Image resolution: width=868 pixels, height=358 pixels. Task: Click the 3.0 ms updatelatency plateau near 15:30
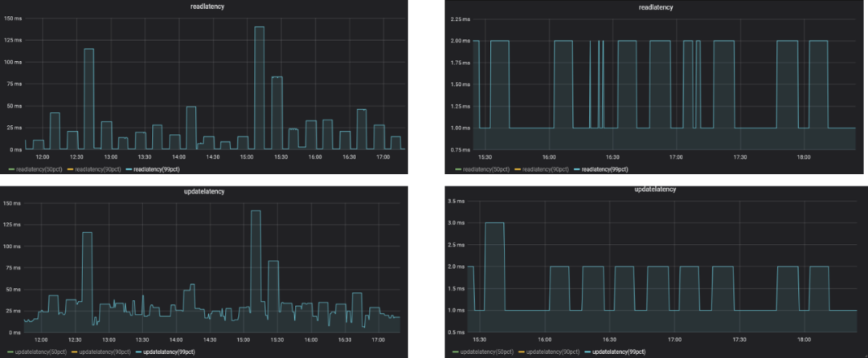[494, 223]
